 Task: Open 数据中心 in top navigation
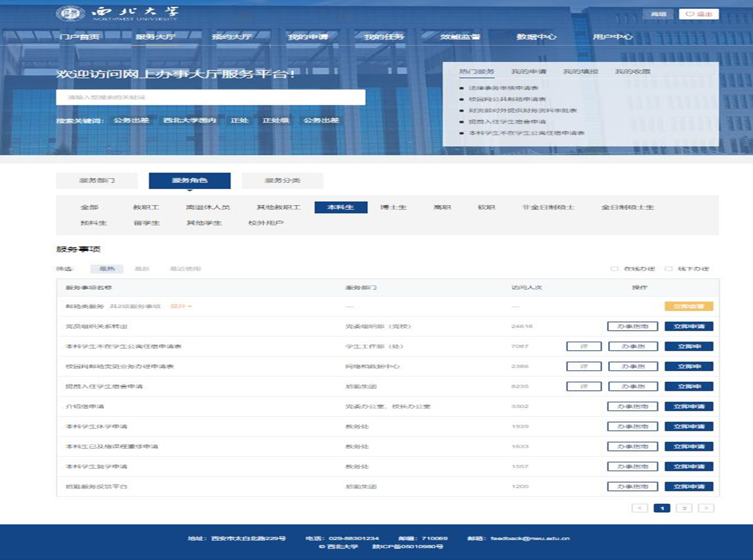click(536, 37)
